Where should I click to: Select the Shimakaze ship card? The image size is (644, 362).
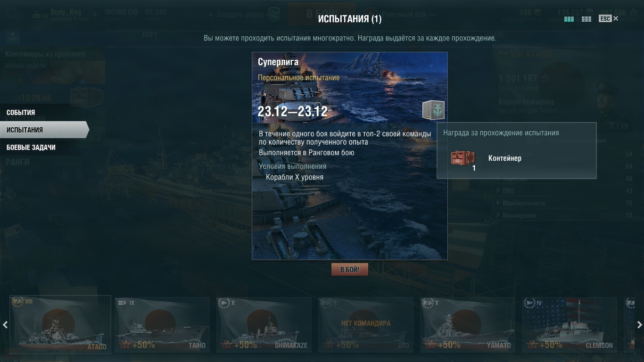pos(264,325)
